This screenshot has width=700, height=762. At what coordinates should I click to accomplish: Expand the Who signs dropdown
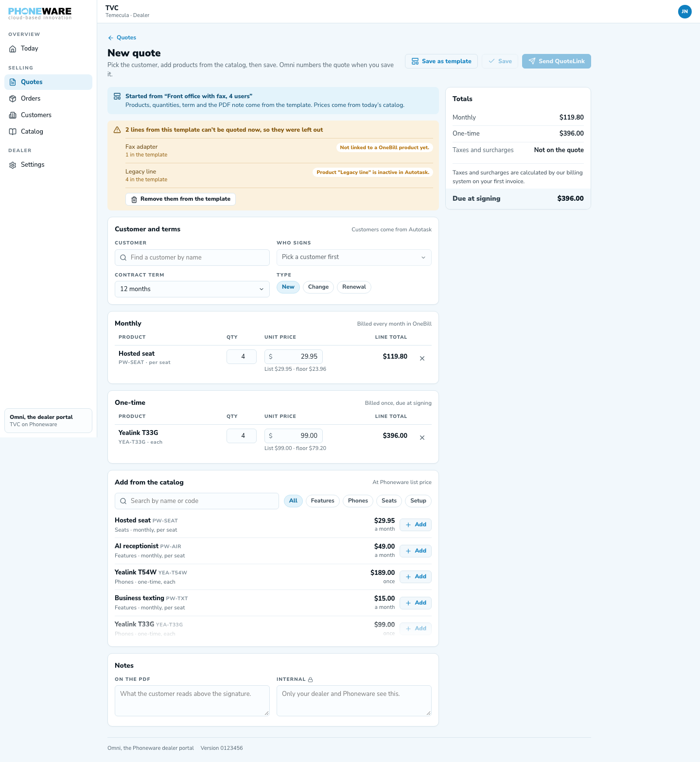click(354, 257)
